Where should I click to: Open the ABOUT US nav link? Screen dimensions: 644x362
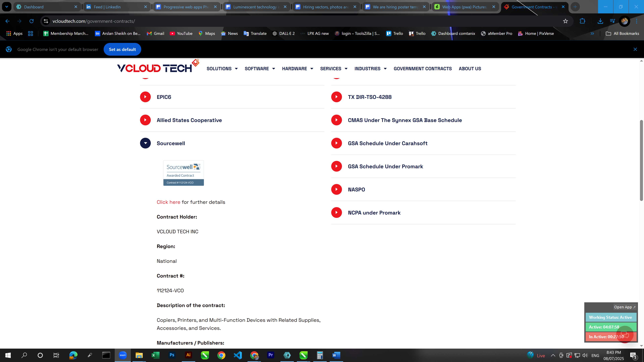click(x=470, y=69)
